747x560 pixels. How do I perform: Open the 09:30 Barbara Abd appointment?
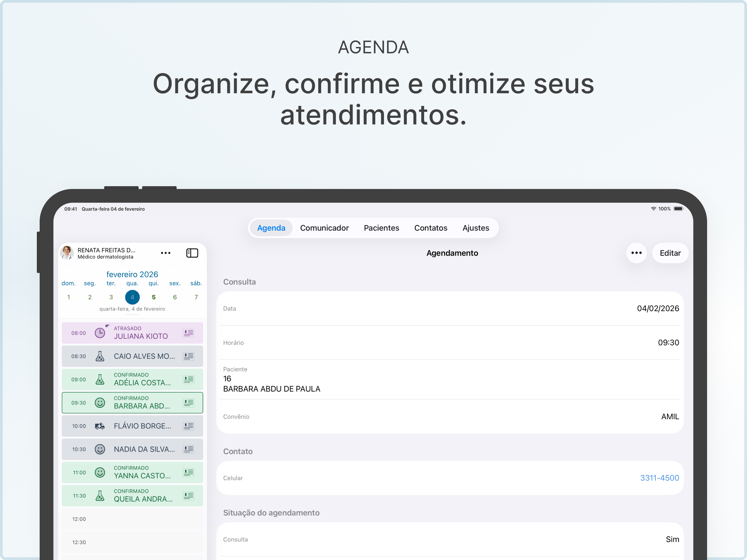pos(132,403)
